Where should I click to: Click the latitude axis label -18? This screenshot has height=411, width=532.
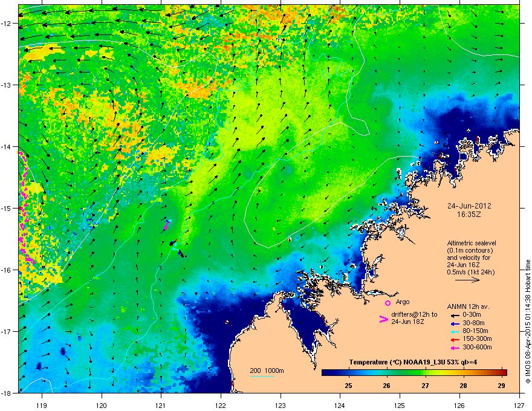pos(7,393)
